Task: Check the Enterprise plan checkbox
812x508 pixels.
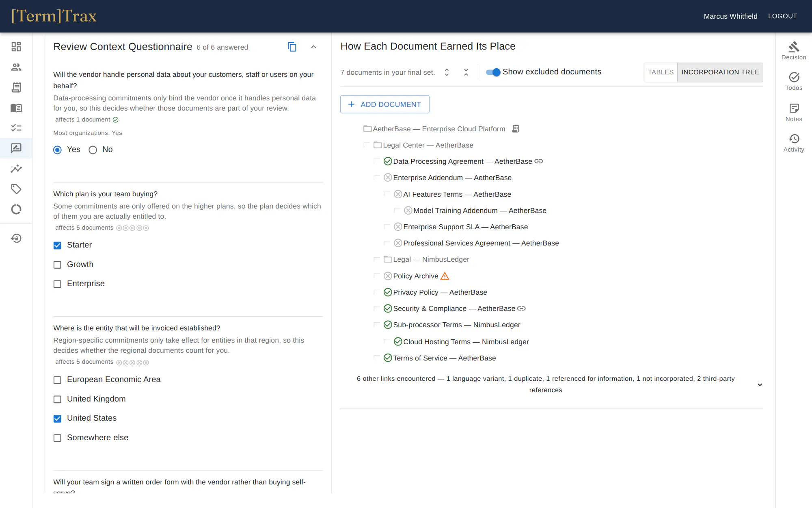Action: click(x=58, y=284)
